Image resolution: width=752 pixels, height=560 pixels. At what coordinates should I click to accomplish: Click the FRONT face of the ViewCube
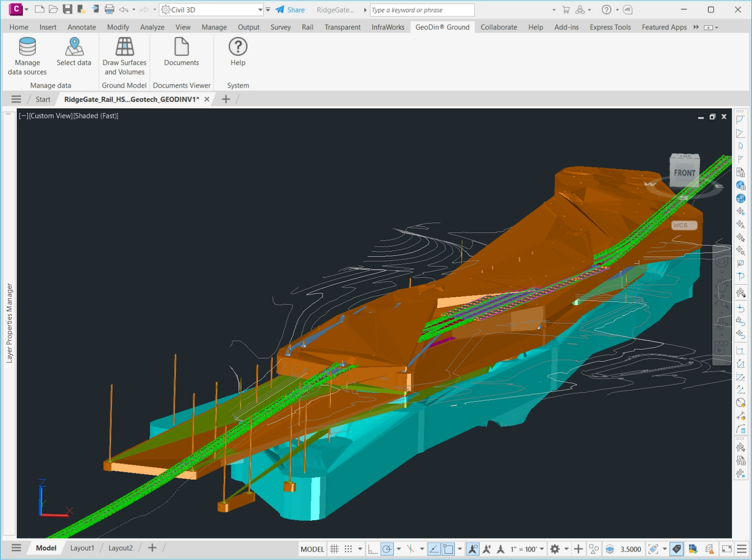pyautogui.click(x=684, y=173)
